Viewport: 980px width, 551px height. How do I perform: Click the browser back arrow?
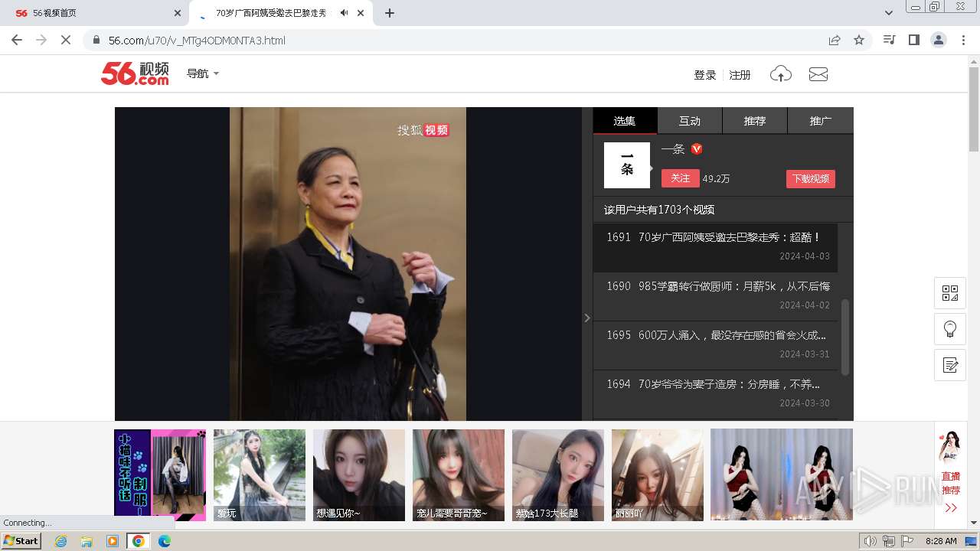tap(17, 40)
